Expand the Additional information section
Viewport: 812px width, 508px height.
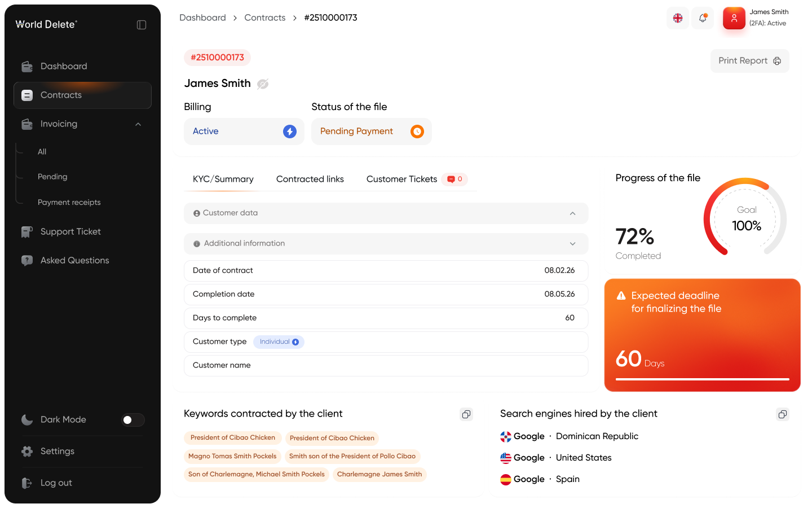(x=572, y=244)
